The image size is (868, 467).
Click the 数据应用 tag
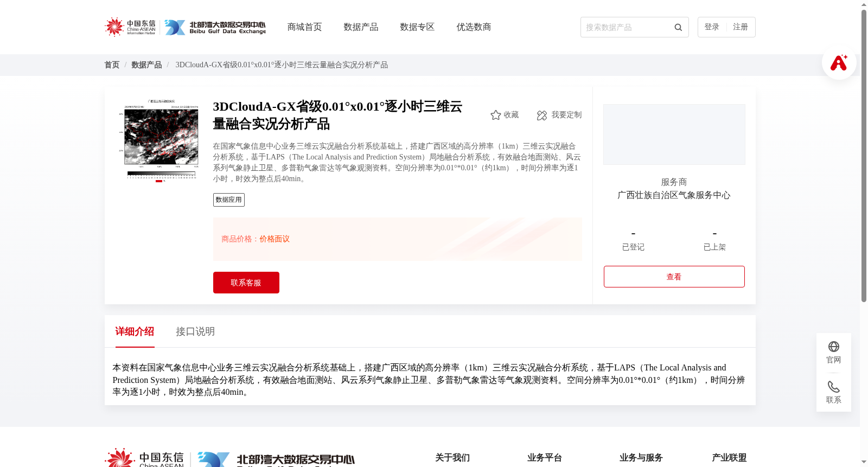pyautogui.click(x=229, y=200)
